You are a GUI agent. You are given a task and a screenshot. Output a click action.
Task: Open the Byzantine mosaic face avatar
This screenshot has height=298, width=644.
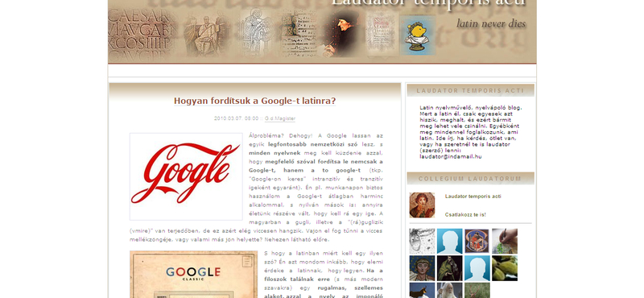[422, 268]
